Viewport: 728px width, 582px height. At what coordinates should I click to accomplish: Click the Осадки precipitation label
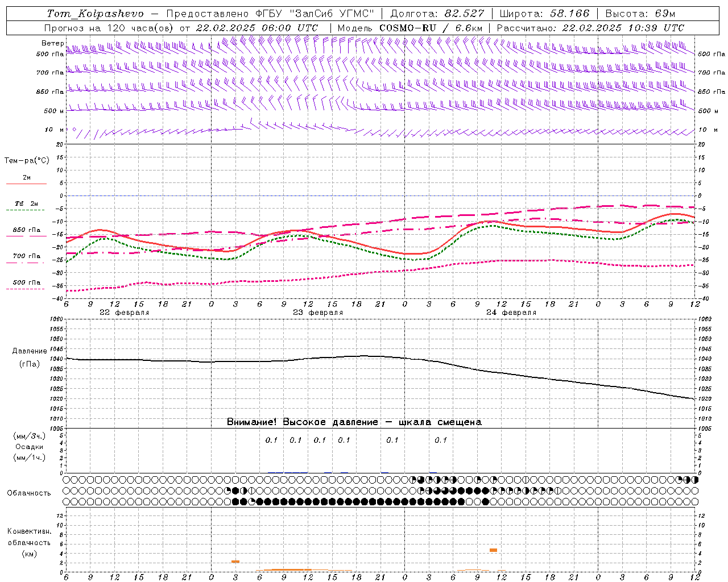point(30,447)
